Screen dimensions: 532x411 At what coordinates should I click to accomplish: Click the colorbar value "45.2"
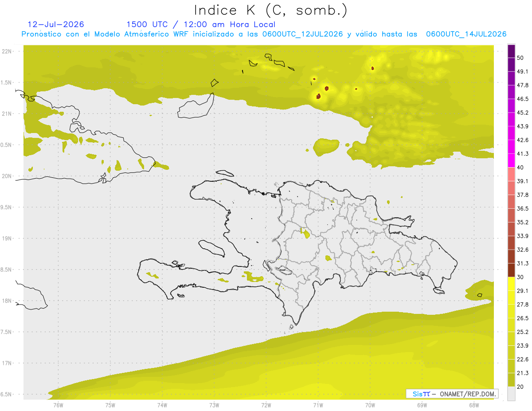523,113
